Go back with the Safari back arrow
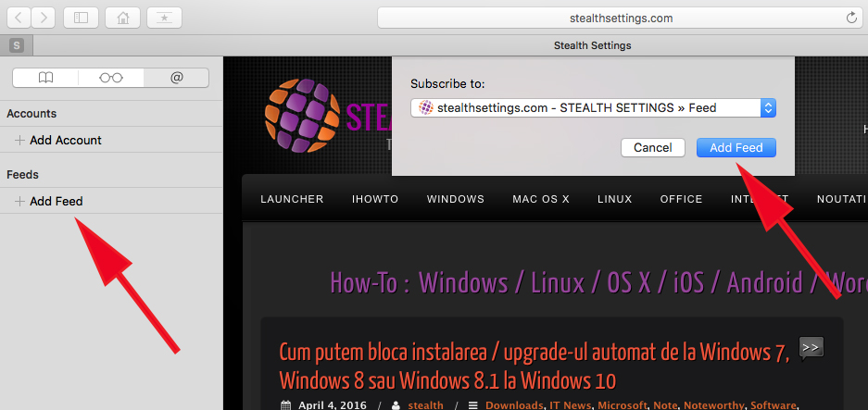This screenshot has height=410, width=868. click(x=19, y=18)
